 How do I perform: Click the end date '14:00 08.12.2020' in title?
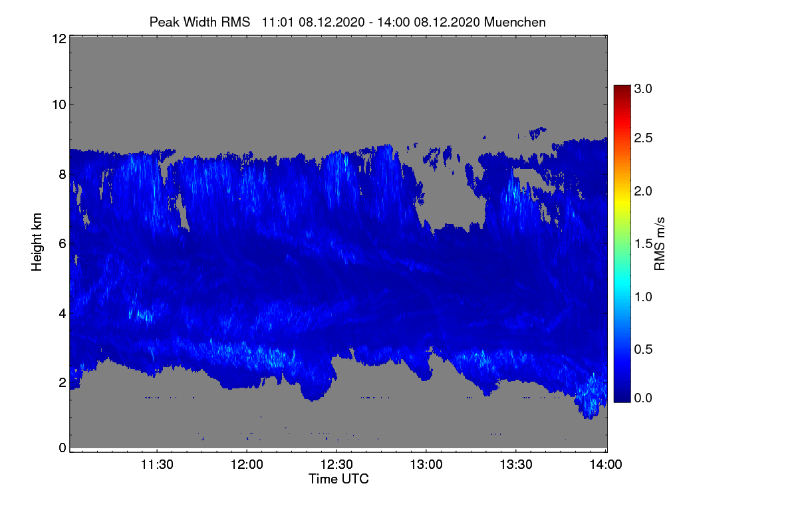[x=427, y=22]
